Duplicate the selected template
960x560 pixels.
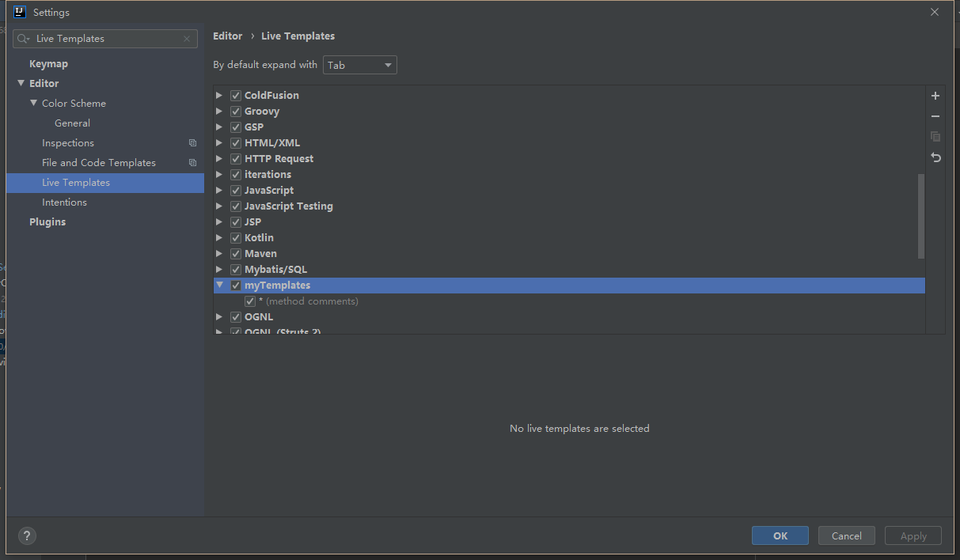935,136
